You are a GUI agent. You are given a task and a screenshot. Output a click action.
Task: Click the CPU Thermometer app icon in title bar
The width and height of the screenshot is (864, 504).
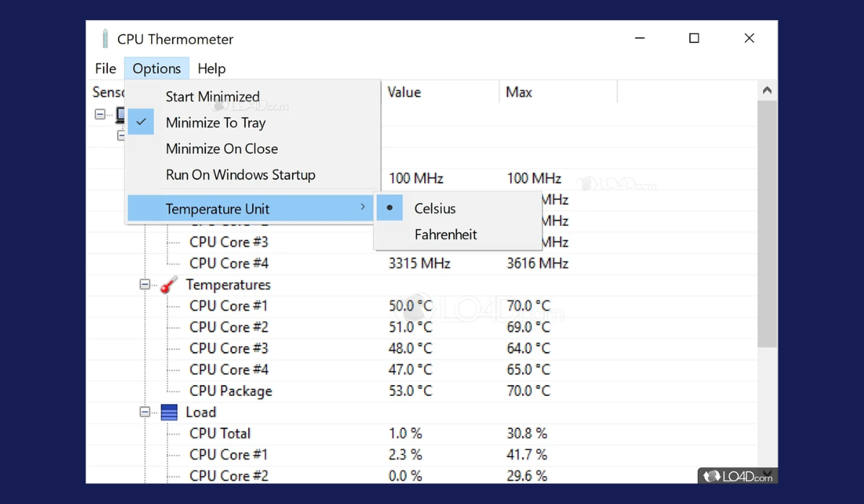click(105, 39)
